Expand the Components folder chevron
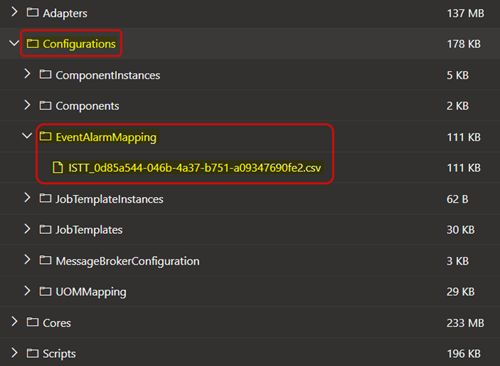This screenshot has height=366, width=500. [27, 105]
